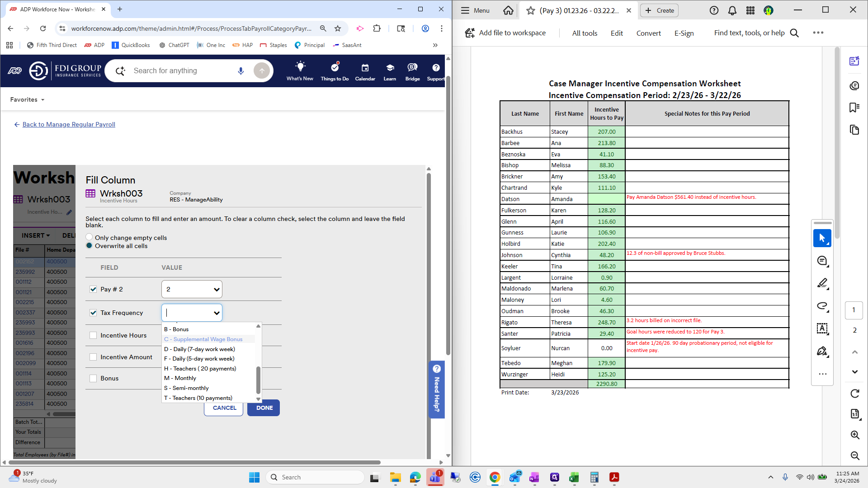The image size is (868, 488).
Task: Open the Calendar in the ADP navigation bar
Action: (x=365, y=71)
